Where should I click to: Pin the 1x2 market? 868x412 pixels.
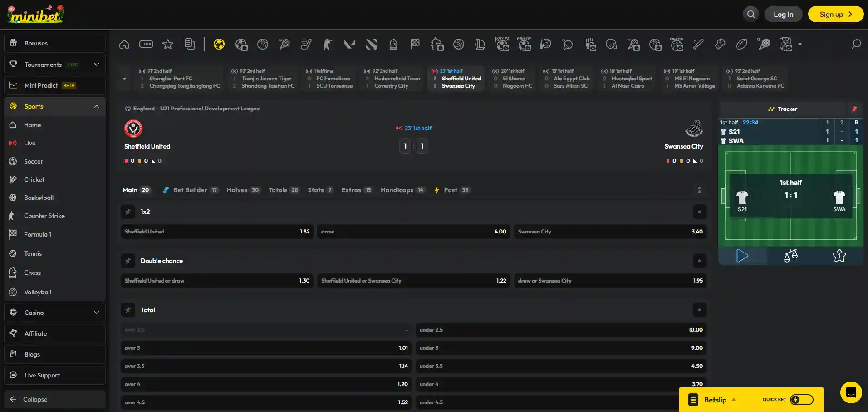pyautogui.click(x=128, y=212)
